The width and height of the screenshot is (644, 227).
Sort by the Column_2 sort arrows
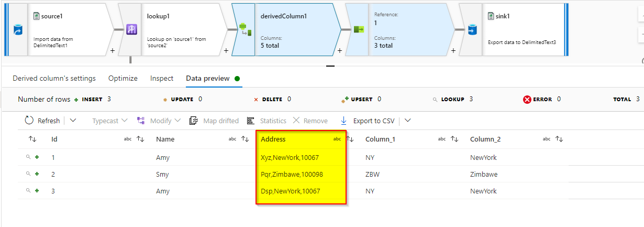pyautogui.click(x=559, y=139)
